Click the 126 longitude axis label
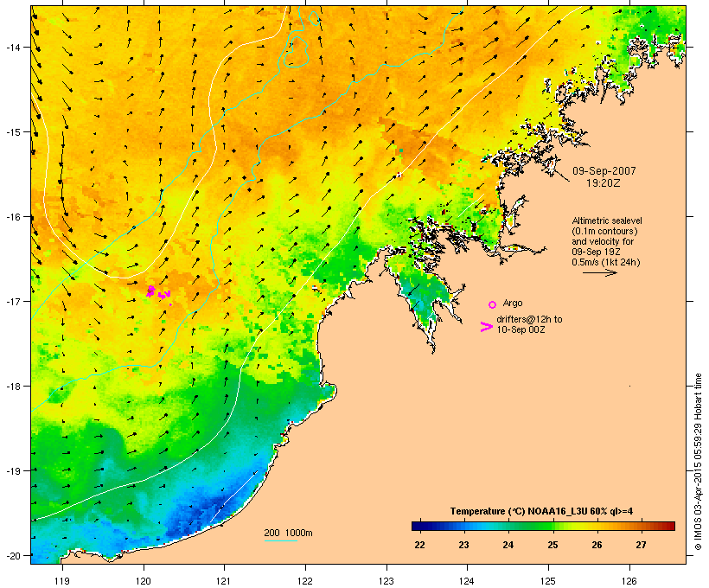 tap(629, 581)
